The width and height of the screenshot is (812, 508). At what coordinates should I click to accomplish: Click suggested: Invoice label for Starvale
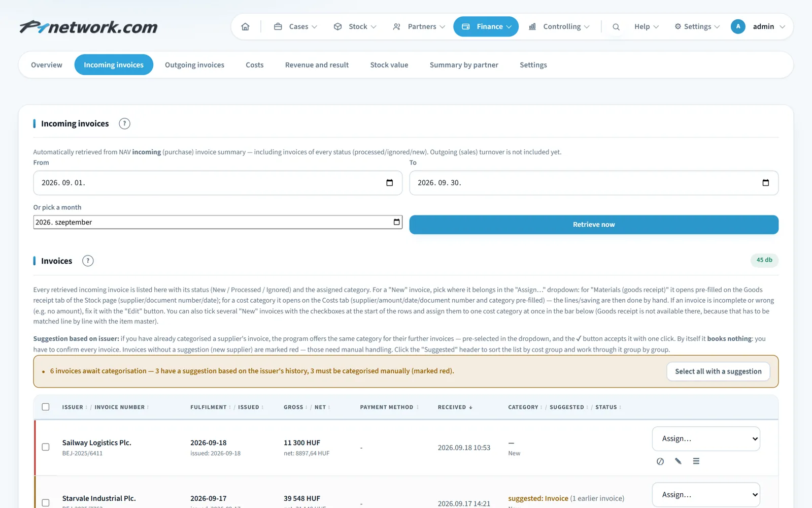pyautogui.click(x=538, y=498)
